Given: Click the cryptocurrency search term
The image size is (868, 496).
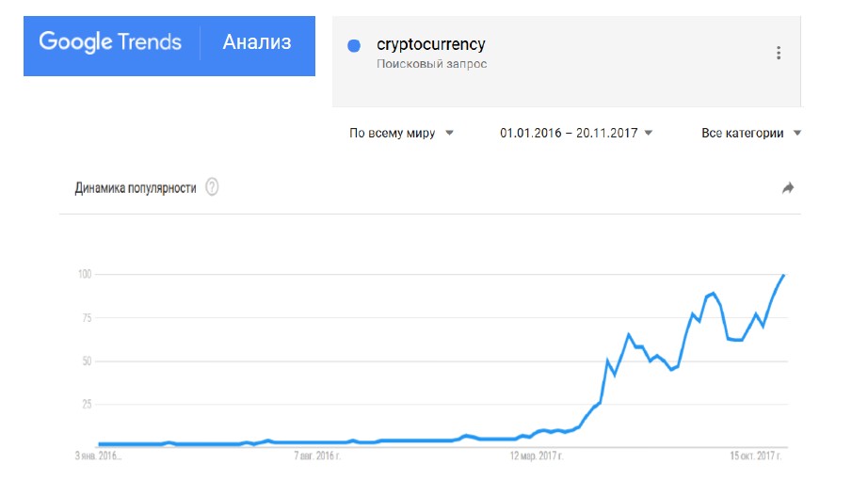Looking at the screenshot, I should pos(430,44).
